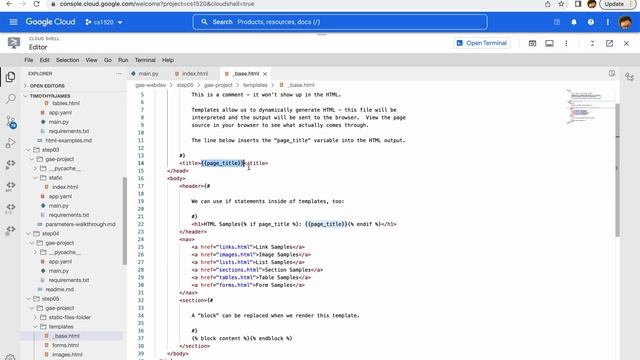
Task: Click the browser address bar URL
Action: [x=157, y=4]
